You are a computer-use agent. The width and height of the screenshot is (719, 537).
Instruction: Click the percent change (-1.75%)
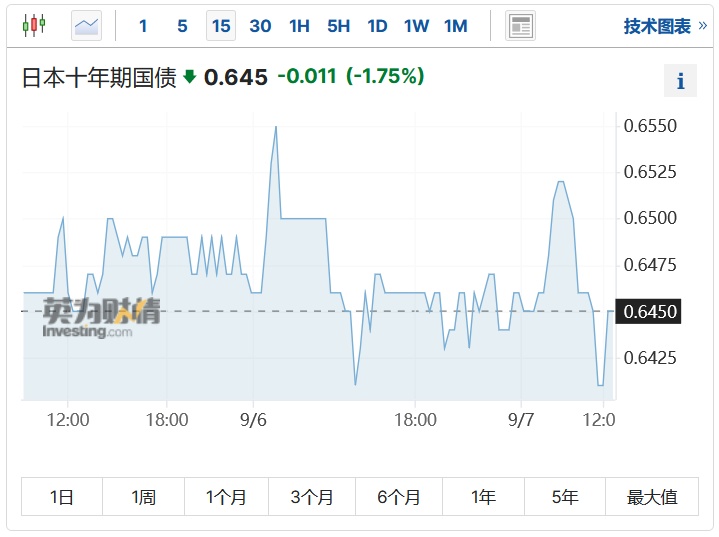385,76
